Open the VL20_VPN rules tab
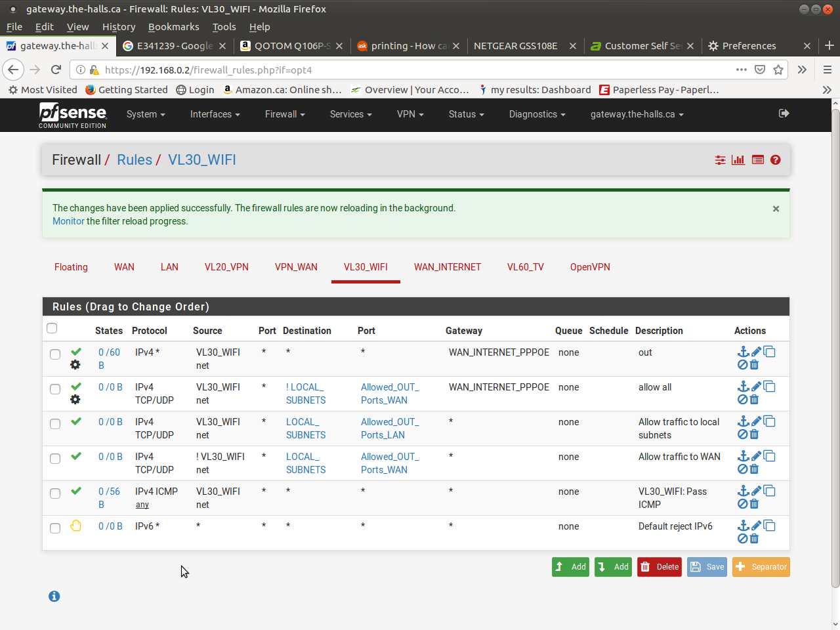The image size is (840, 630). point(226,267)
